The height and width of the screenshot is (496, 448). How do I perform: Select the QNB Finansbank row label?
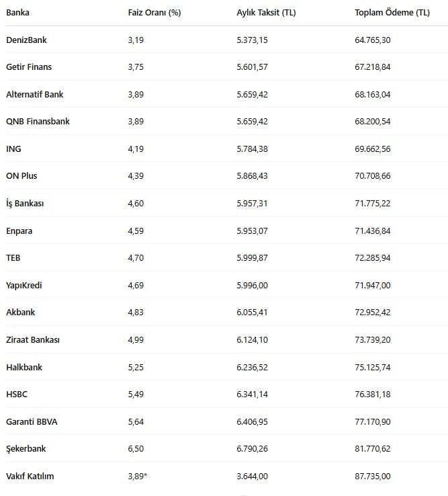[38, 122]
